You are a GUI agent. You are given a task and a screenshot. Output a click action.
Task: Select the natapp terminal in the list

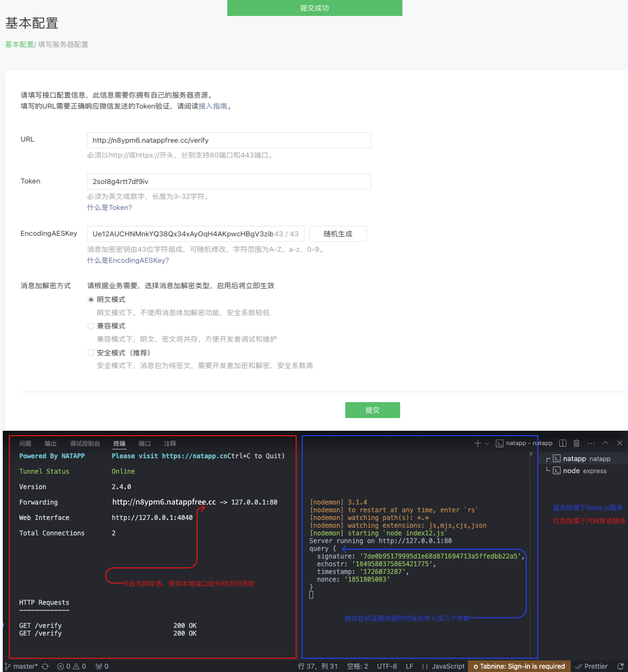(x=584, y=459)
